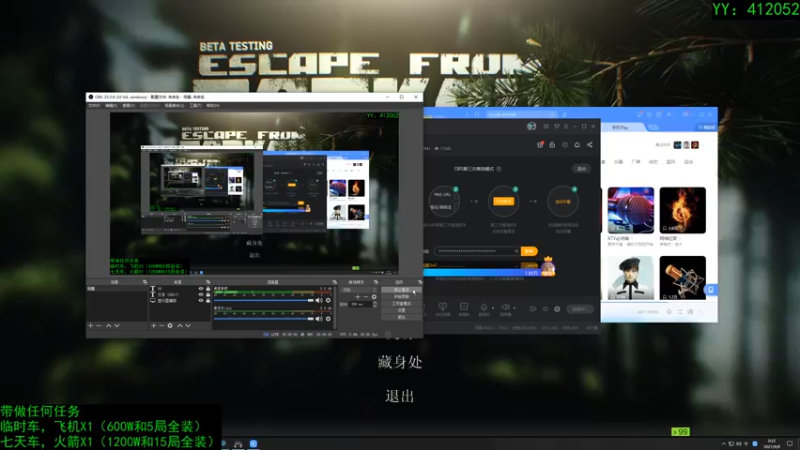Image resolution: width=800 pixels, height=450 pixels.
Task: Toggle lock on topmost text source
Action: tap(208, 289)
